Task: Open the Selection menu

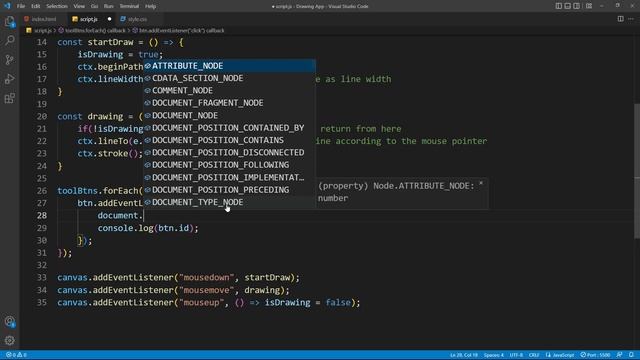Action: (x=57, y=6)
